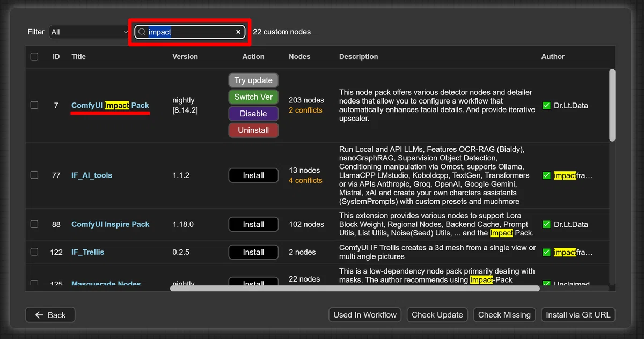Click the Used In Workflow button
This screenshot has height=339, width=644.
pos(365,315)
